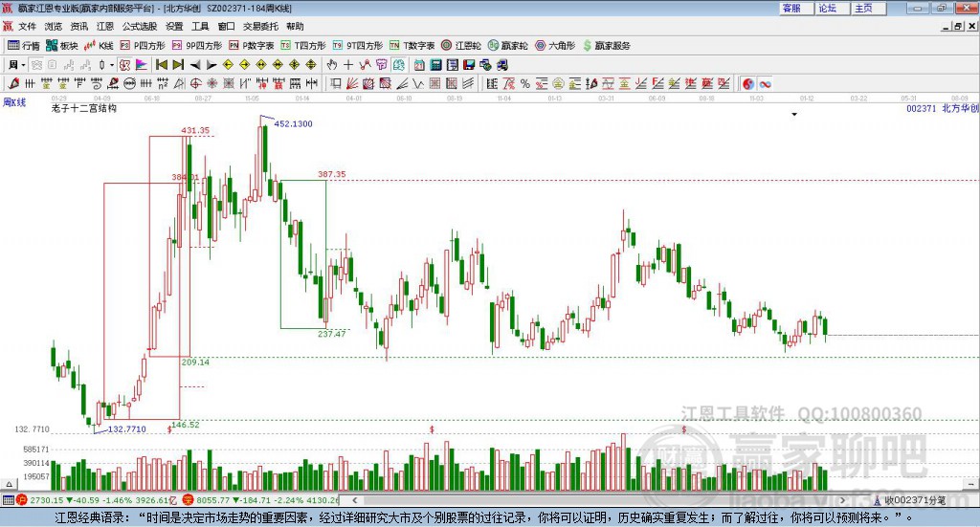Click the truck icon in toolbar
The height and width of the screenshot is (527, 980).
coord(501,65)
